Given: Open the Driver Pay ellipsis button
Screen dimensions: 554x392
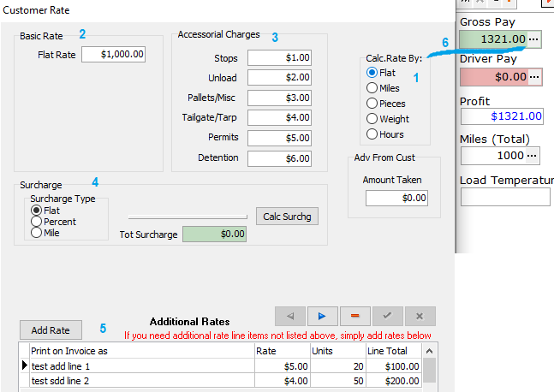Looking at the screenshot, I should tap(534, 77).
